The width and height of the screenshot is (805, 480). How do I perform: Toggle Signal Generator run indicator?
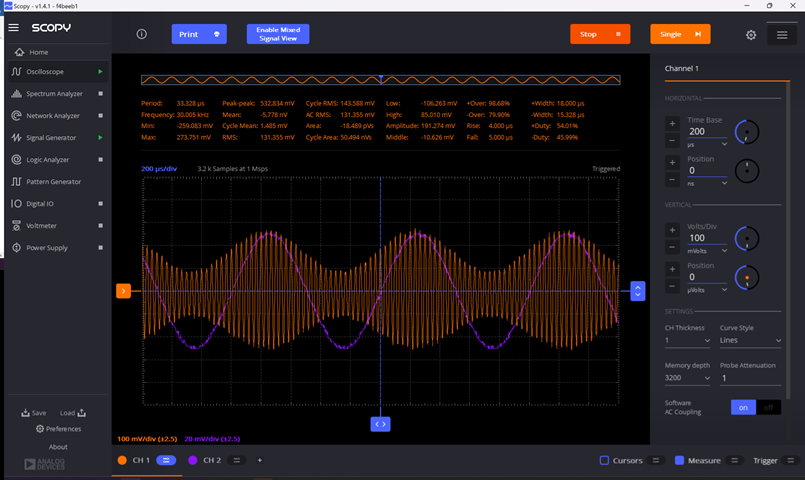pos(100,138)
